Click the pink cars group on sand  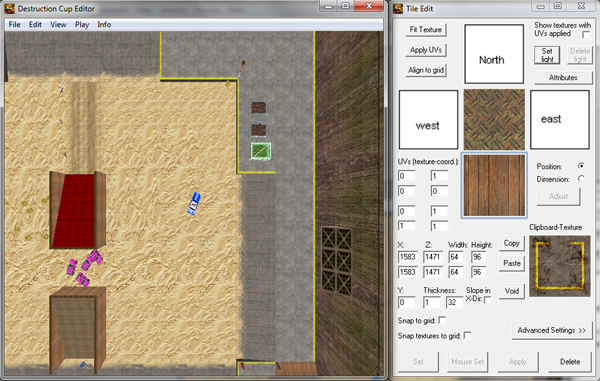84,267
